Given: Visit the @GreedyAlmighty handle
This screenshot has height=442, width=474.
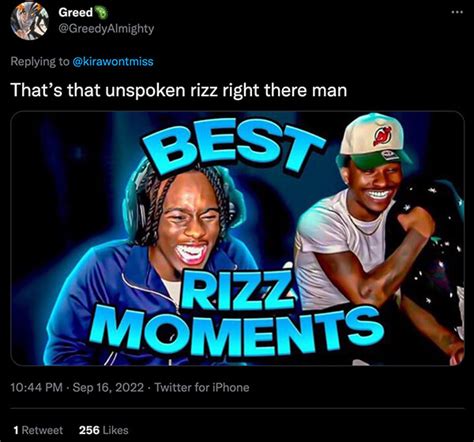Looking at the screenshot, I should tap(106, 29).
